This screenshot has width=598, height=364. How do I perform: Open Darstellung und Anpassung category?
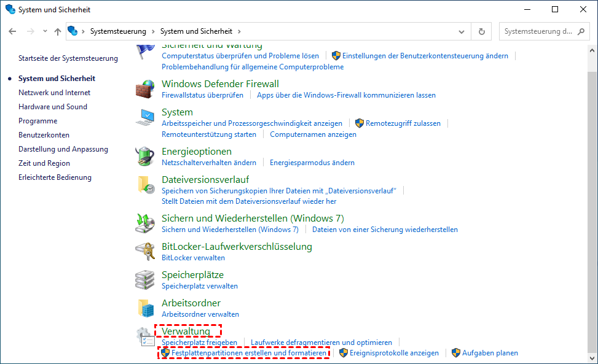click(63, 149)
